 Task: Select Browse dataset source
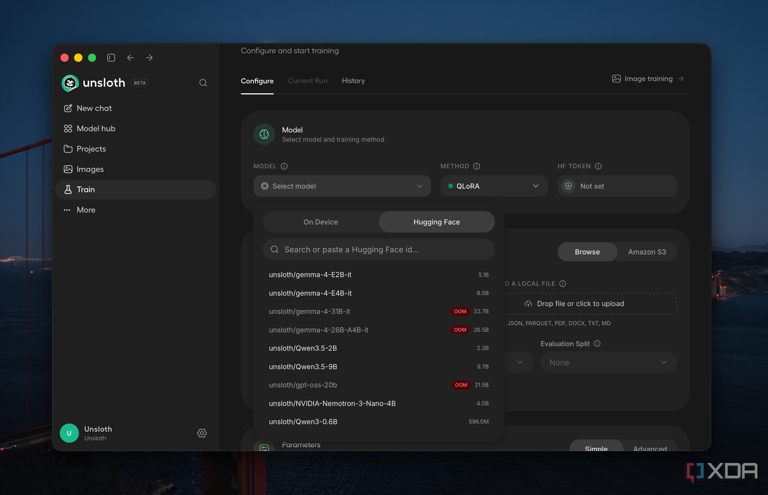point(587,252)
